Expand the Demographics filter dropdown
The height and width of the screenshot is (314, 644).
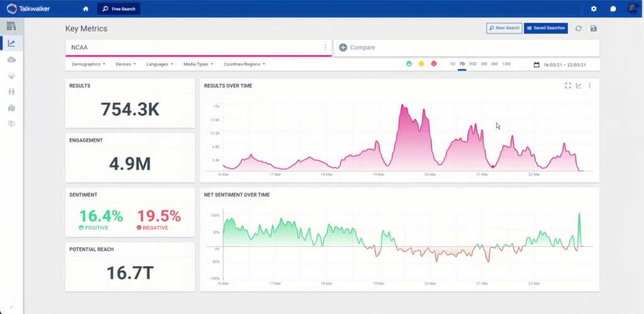click(88, 64)
